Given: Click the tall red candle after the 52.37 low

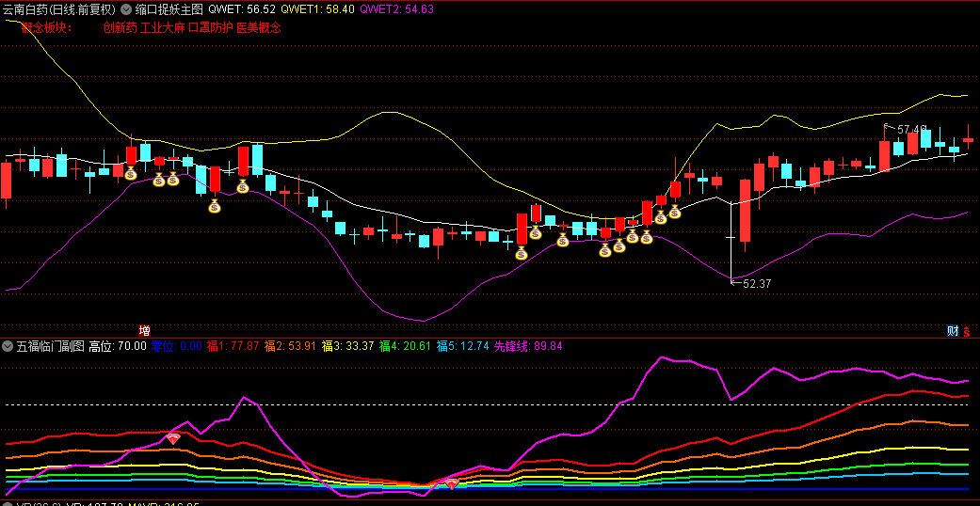Looking at the screenshot, I should pyautogui.click(x=745, y=211).
